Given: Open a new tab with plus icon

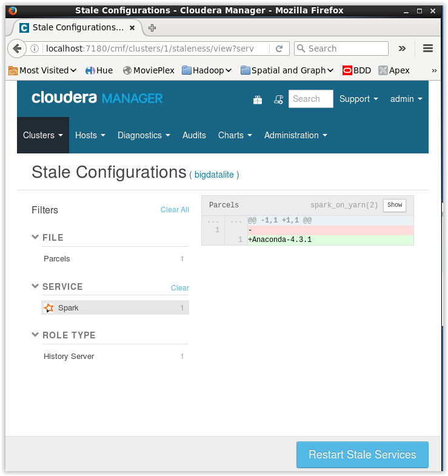Looking at the screenshot, I should click(152, 28).
